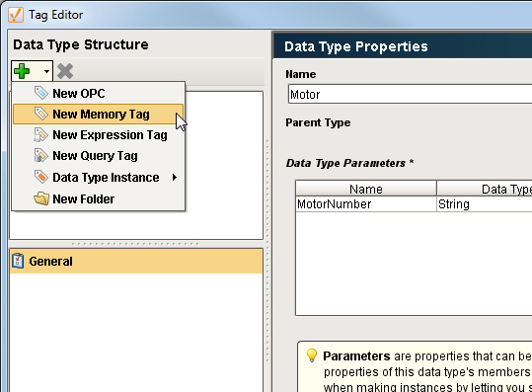The height and width of the screenshot is (392, 532).
Task: Click the Name field containing Motor
Action: click(x=410, y=94)
